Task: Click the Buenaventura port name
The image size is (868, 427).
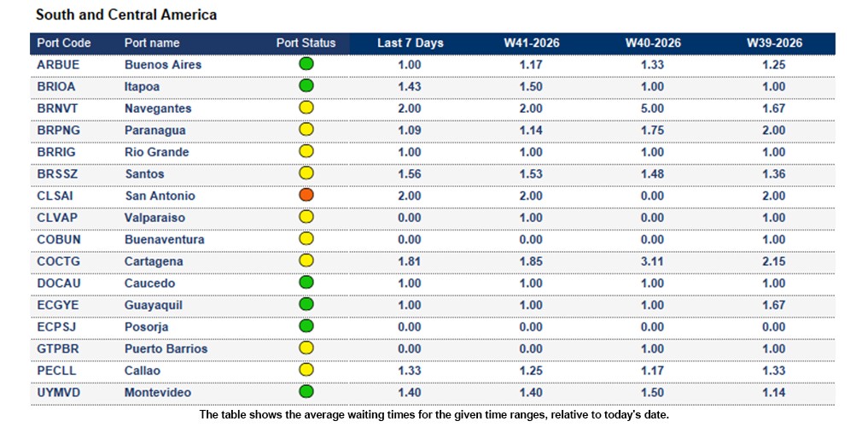Action: pyautogui.click(x=164, y=240)
